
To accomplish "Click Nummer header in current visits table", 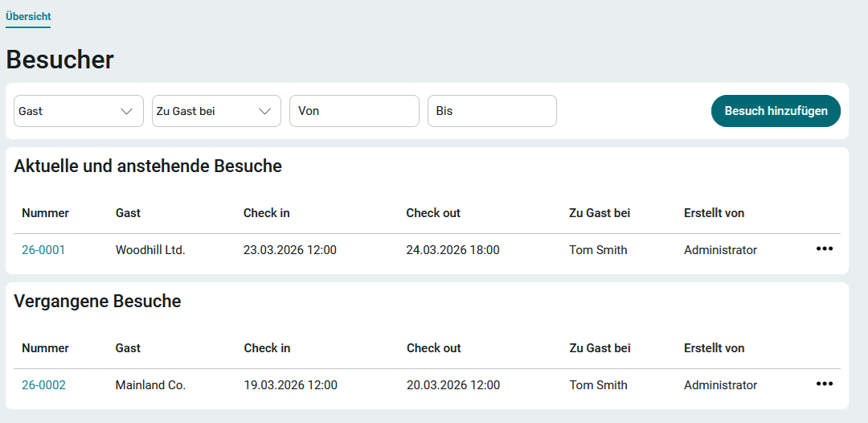I will tap(45, 213).
